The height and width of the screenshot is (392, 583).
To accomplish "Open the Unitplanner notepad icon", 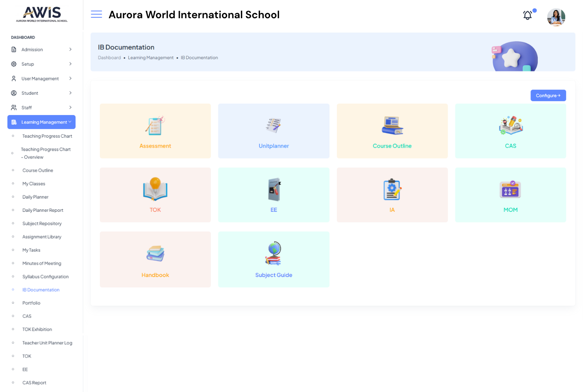I will click(x=274, y=126).
